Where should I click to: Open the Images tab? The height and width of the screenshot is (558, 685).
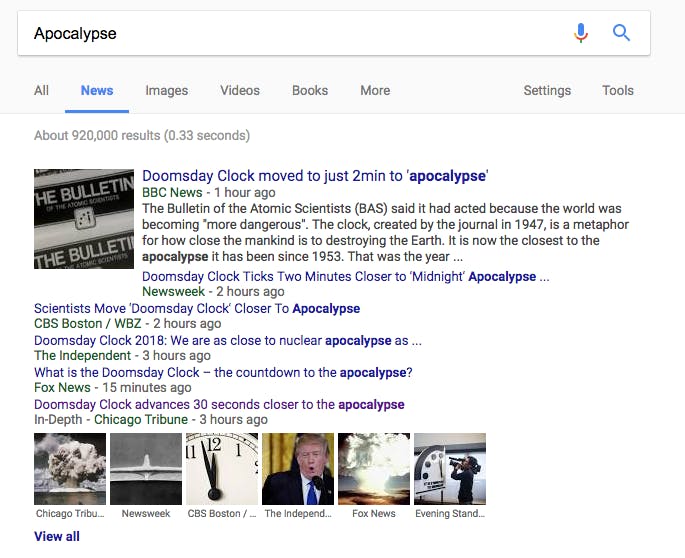pos(166,90)
